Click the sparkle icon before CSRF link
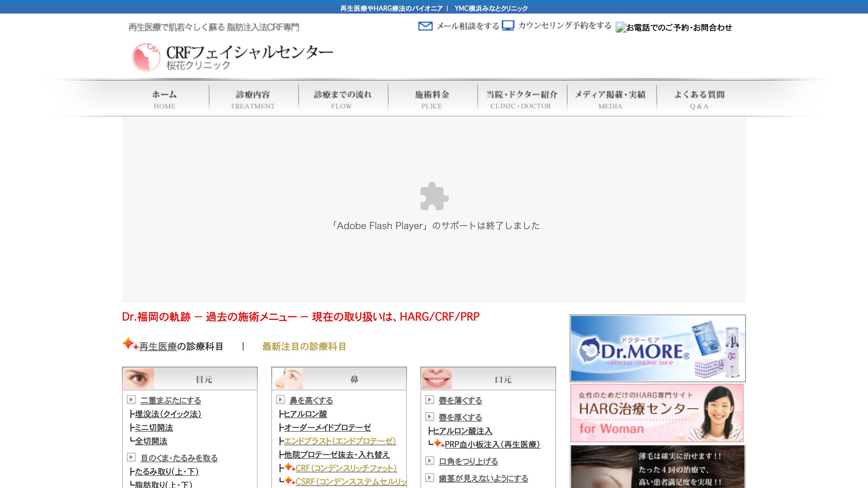868x488 pixels. tap(290, 481)
